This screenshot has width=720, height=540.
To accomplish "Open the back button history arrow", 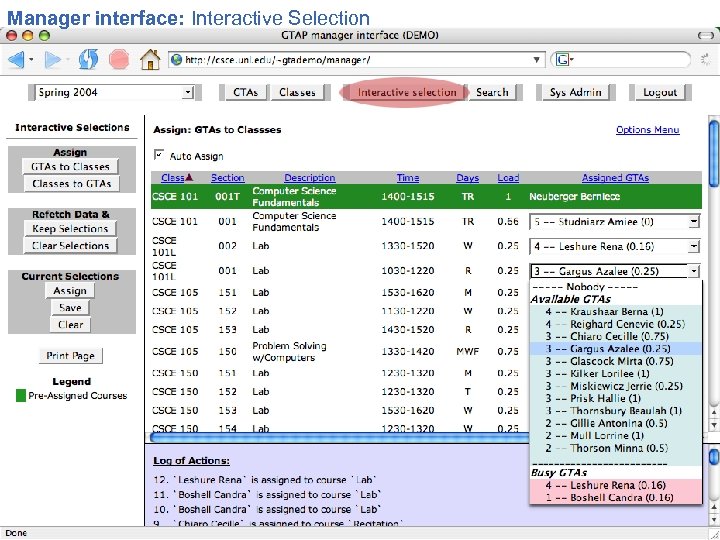I will point(31,60).
